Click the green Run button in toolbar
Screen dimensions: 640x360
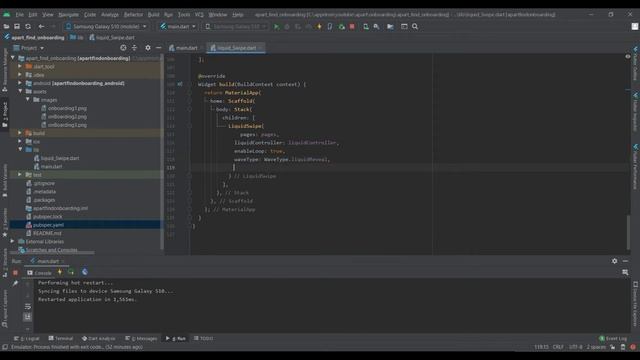(x=276, y=27)
